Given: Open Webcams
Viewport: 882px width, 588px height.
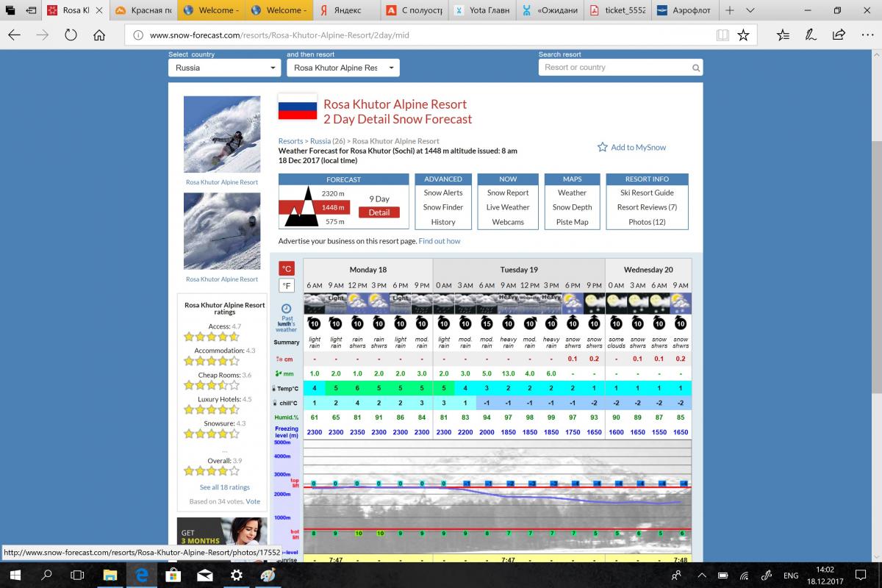Looking at the screenshot, I should coord(508,222).
